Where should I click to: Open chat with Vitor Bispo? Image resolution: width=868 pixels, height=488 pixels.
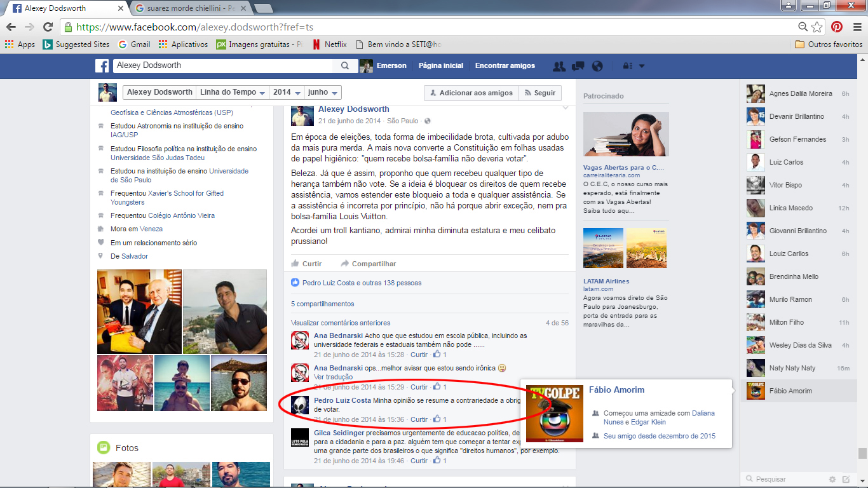[800, 185]
